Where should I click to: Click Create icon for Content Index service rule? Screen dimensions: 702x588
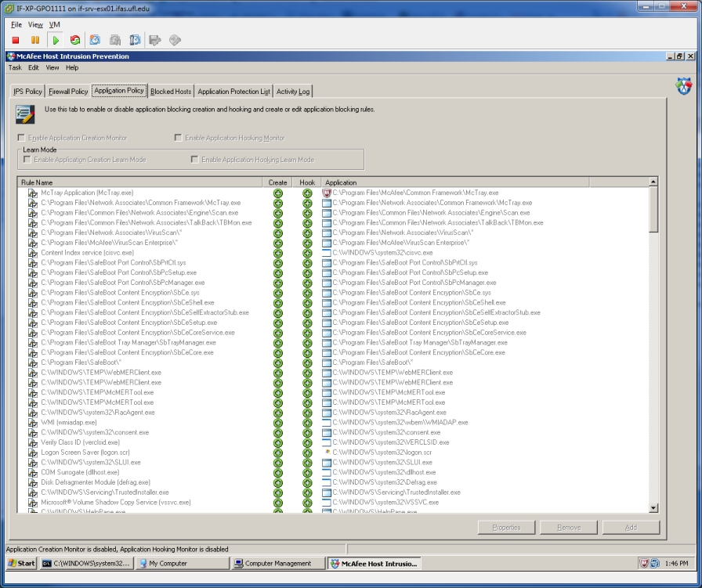click(x=278, y=253)
